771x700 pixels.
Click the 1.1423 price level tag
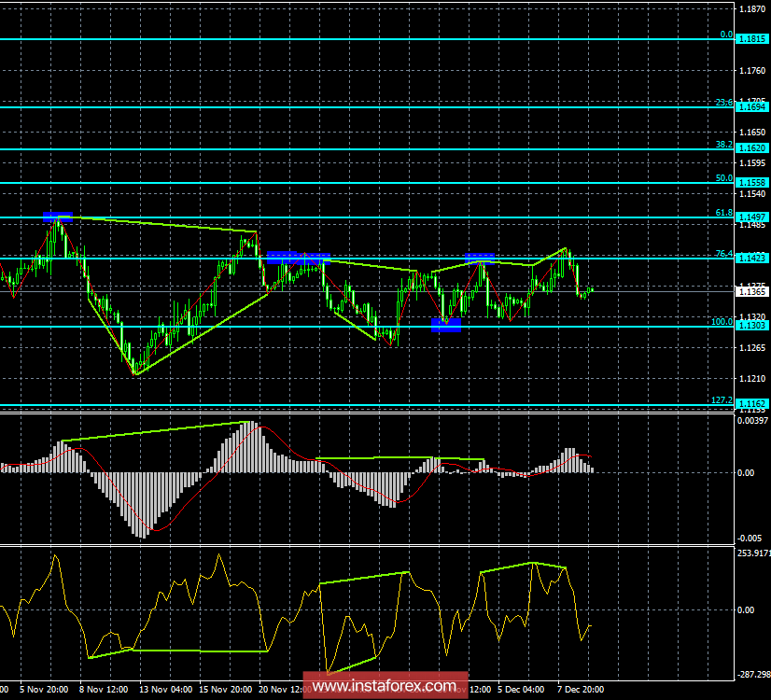coord(752,258)
